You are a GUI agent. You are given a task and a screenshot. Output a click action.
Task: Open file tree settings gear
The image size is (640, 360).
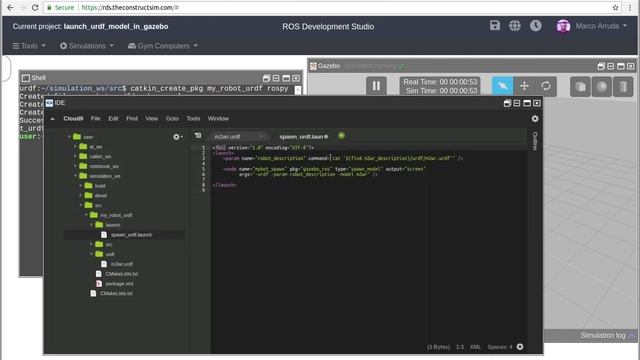177,137
